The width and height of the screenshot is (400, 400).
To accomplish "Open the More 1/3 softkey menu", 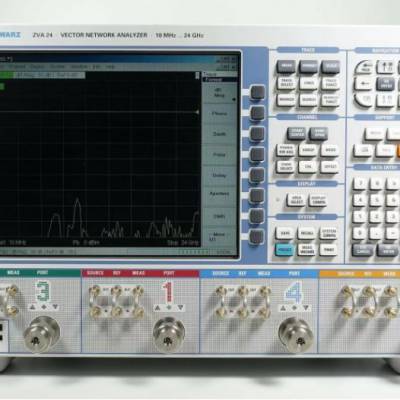I will point(219,237).
